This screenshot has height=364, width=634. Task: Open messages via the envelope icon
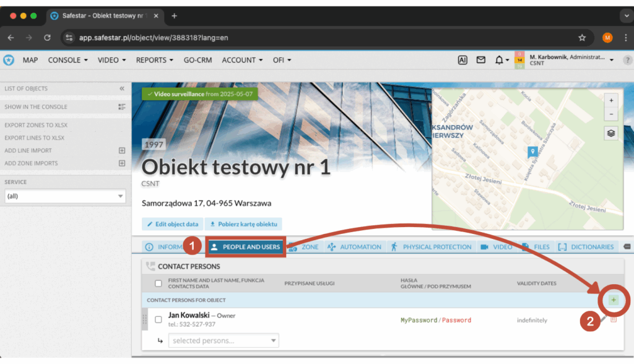[x=480, y=60]
